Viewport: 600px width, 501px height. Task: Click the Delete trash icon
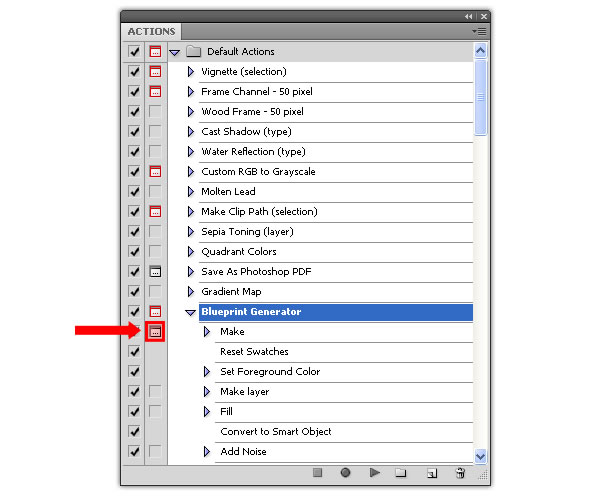460,473
